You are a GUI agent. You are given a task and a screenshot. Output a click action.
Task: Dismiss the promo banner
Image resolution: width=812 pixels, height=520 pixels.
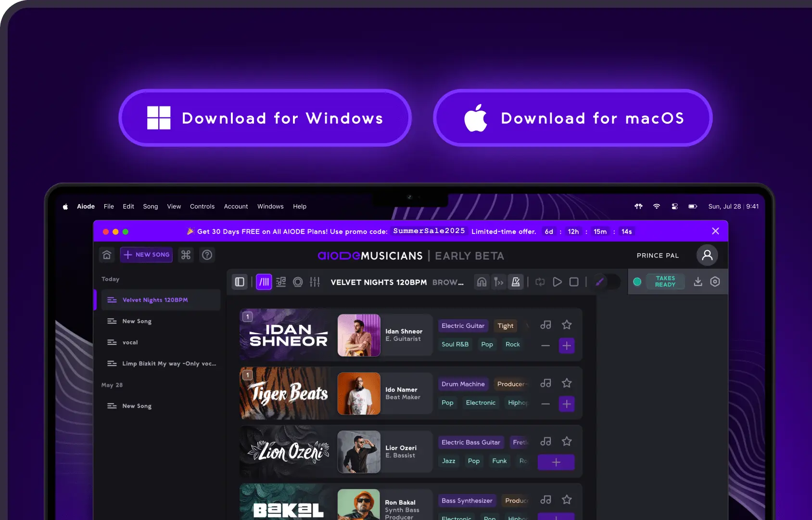715,231
